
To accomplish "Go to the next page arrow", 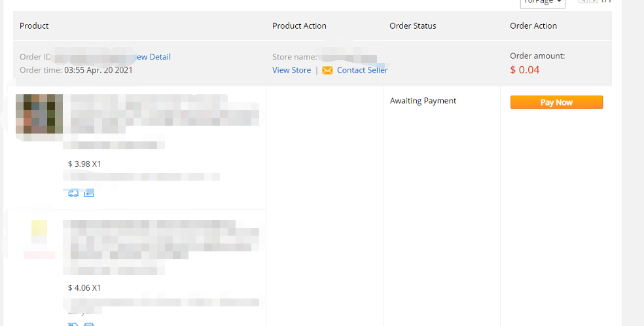I will tap(594, 1).
